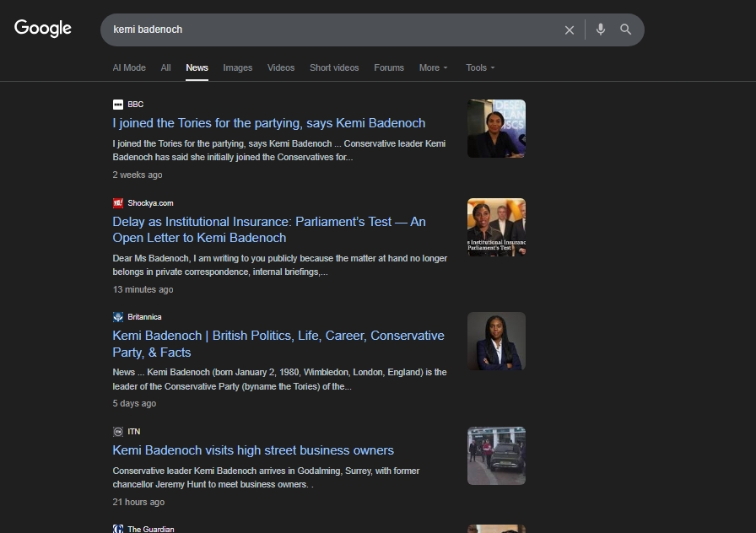
Task: Expand the More search filter dropdown
Action: pyautogui.click(x=434, y=67)
